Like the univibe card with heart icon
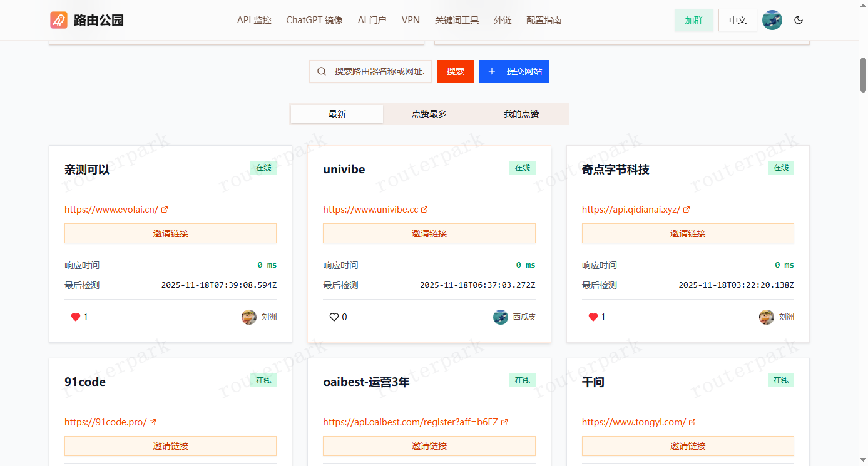 click(334, 317)
